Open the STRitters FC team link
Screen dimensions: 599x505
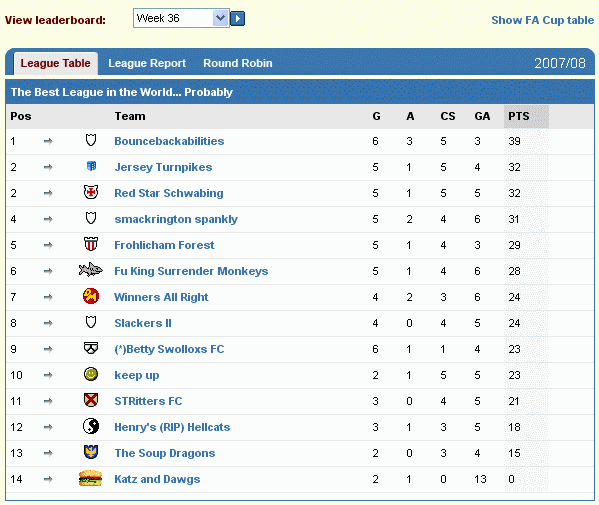148,401
